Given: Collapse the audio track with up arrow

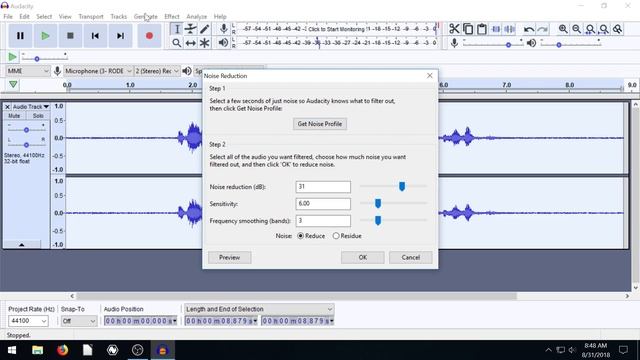Looking at the screenshot, I should 22,244.
